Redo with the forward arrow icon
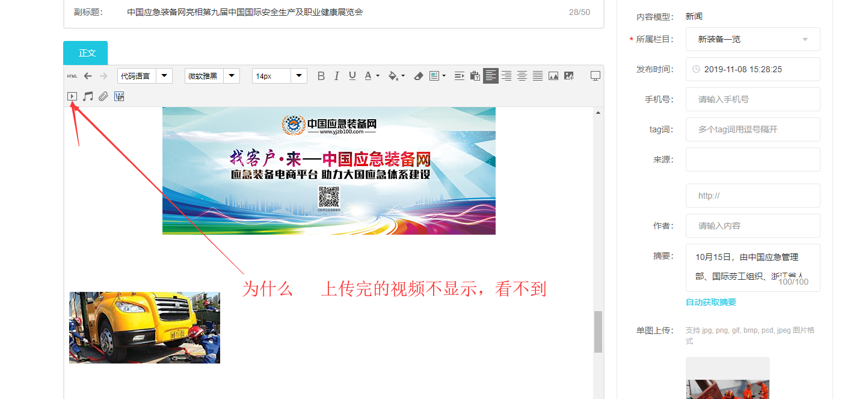 tap(103, 76)
